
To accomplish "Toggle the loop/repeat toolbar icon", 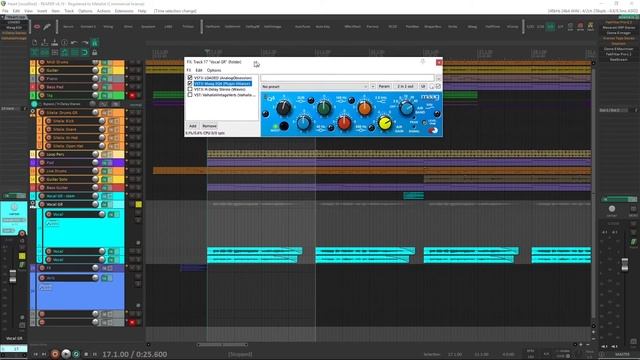I will 84,53.
